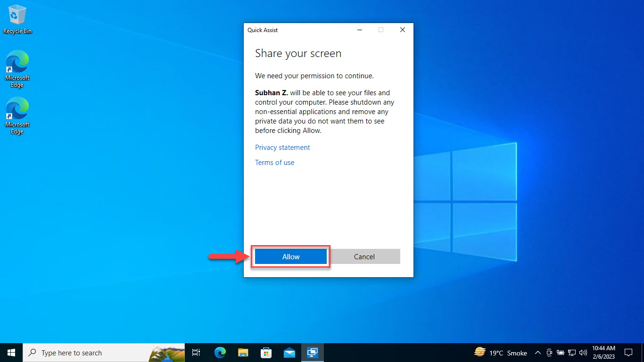View the battery status indicator
The image size is (644, 362).
560,353
